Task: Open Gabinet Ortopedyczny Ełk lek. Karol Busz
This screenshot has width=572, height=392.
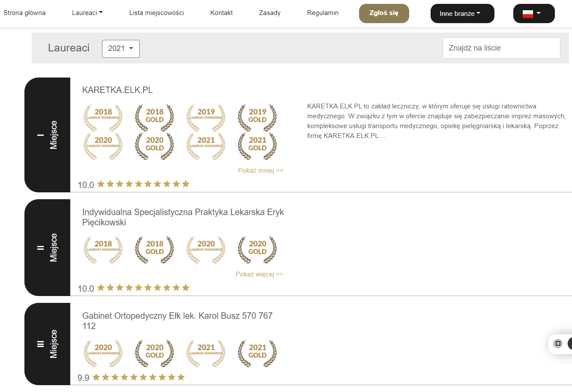Action: tap(177, 321)
